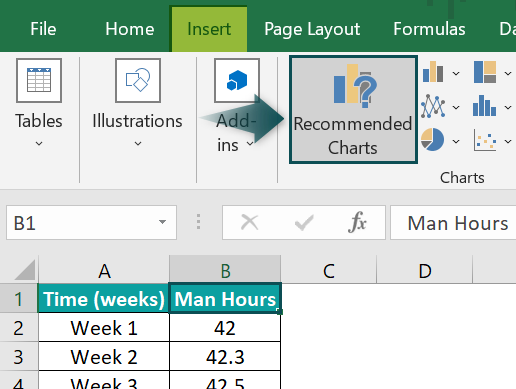Select row 2 header
Viewport: 516px width, 389px height.
pyautogui.click(x=19, y=328)
